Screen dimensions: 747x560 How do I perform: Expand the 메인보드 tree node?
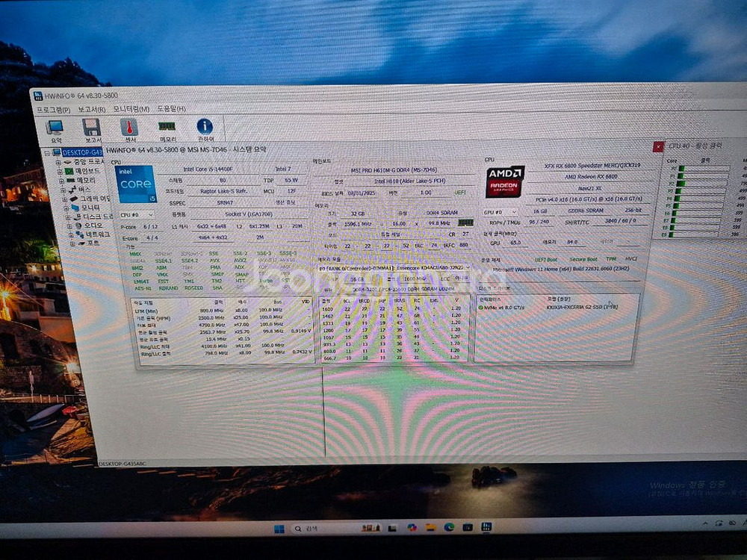point(61,171)
